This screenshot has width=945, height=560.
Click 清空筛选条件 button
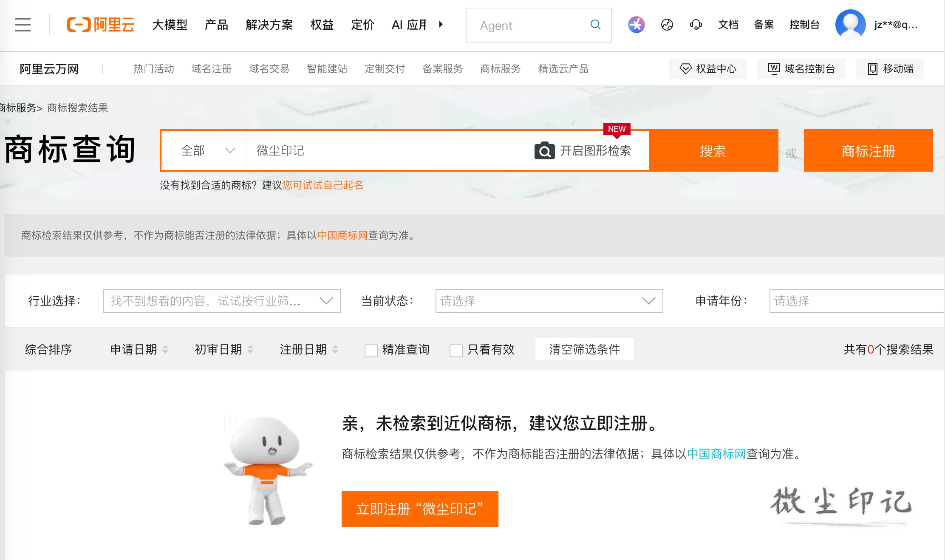(584, 349)
